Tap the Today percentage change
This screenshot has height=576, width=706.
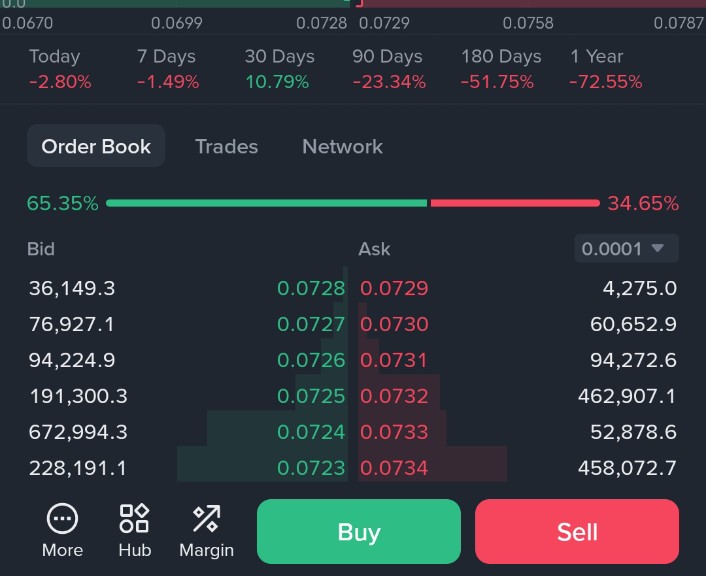[60, 82]
